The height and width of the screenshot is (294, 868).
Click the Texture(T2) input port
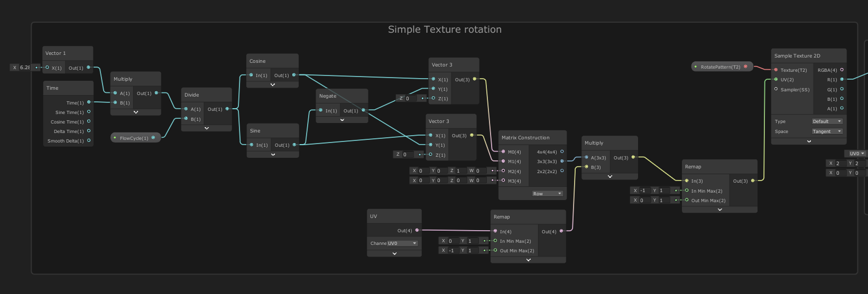click(x=776, y=70)
